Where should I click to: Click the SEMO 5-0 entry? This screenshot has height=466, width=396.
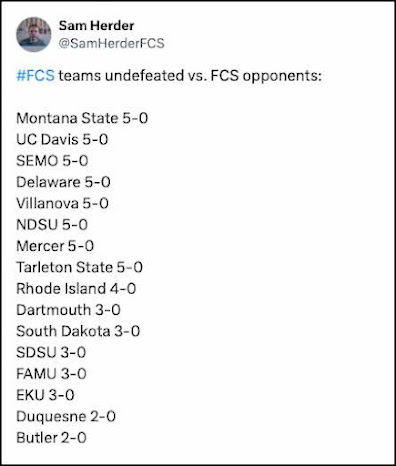pyautogui.click(x=52, y=161)
